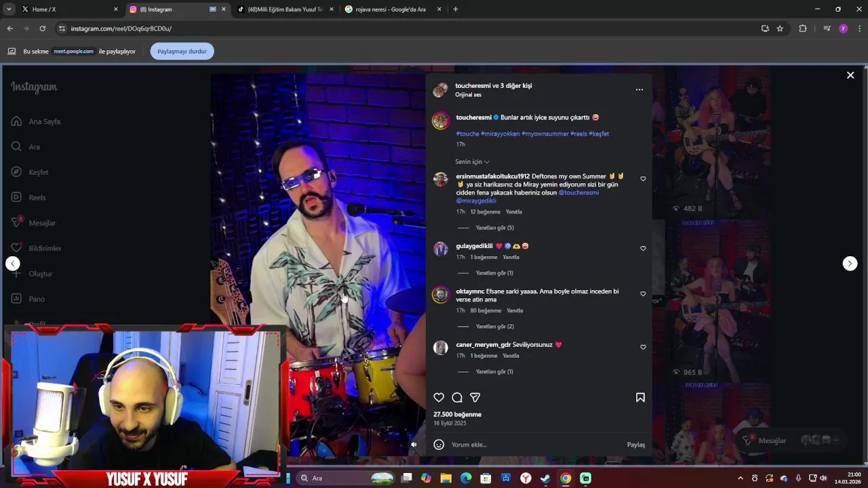868x488 pixels.
Task: Open the site info icon in address bar
Action: point(62,28)
